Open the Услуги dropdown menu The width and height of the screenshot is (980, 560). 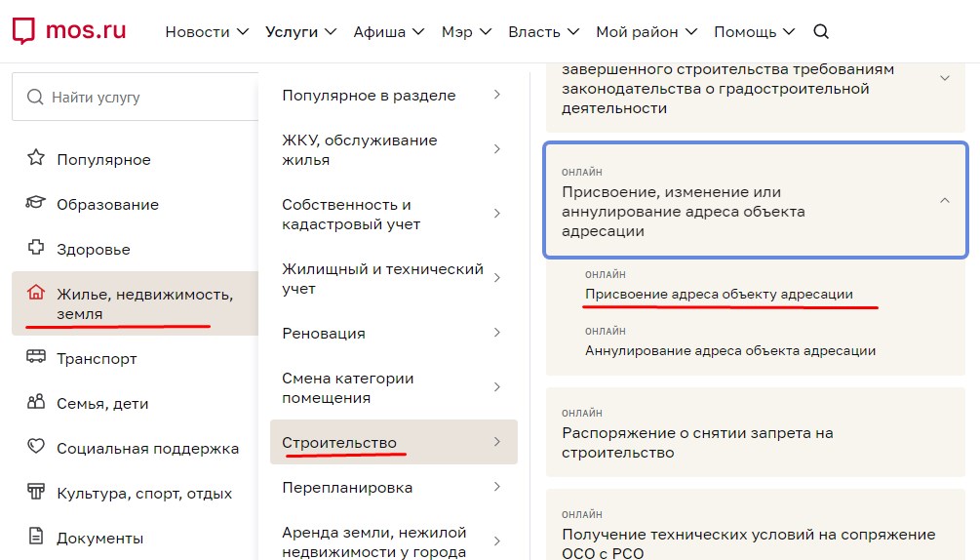tap(300, 32)
